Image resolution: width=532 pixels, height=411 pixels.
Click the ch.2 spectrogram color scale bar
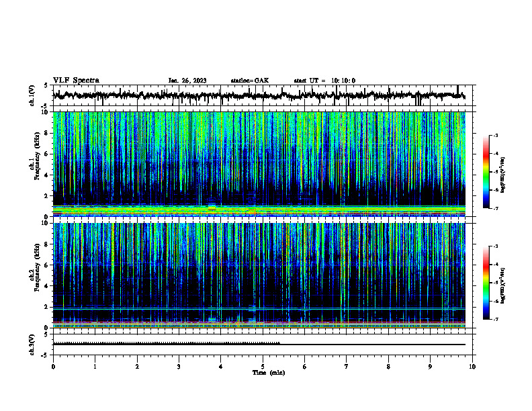[486, 283]
